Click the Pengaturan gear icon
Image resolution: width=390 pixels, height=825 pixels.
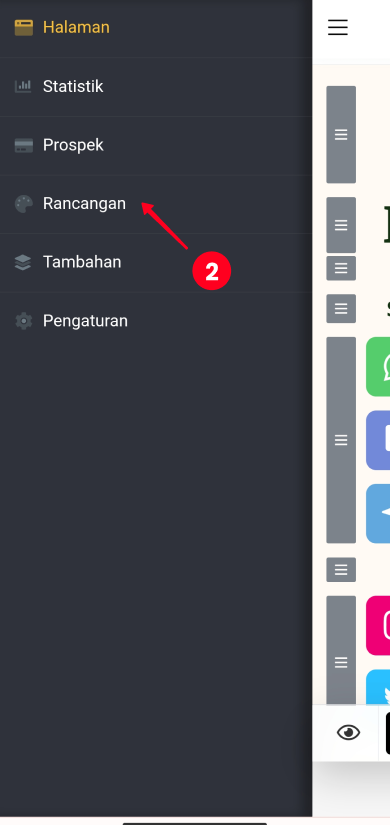pos(23,321)
